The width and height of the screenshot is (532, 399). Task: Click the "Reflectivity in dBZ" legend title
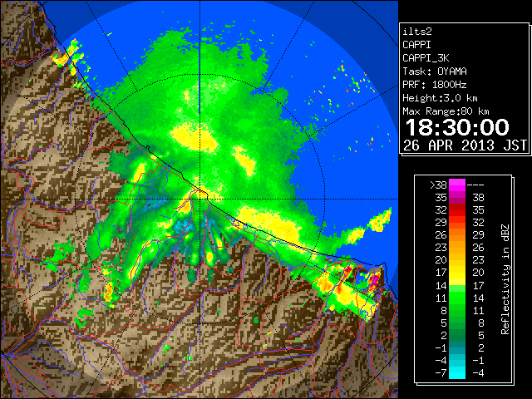tap(505, 279)
